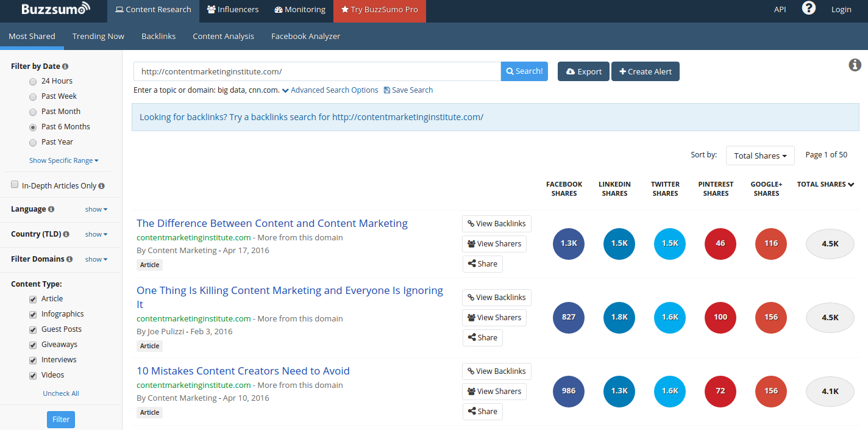The height and width of the screenshot is (430, 868).
Task: Uncheck the Guest Posts checkbox
Action: pos(33,329)
